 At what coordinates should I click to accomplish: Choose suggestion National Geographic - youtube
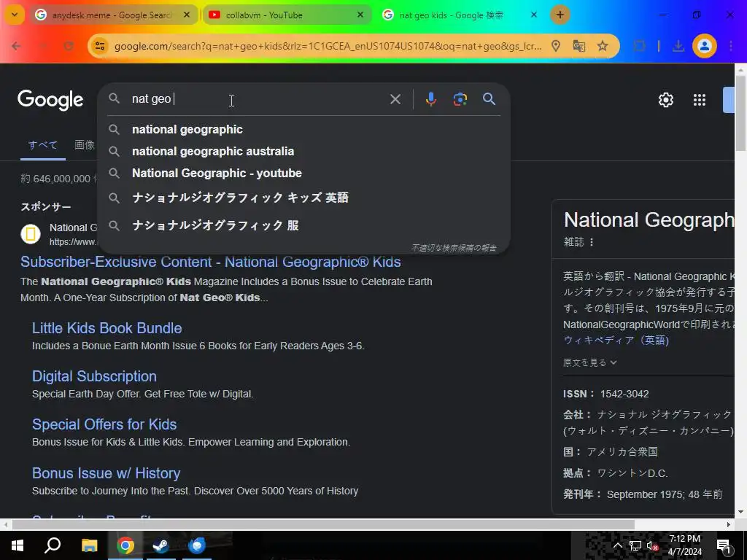(x=303, y=174)
